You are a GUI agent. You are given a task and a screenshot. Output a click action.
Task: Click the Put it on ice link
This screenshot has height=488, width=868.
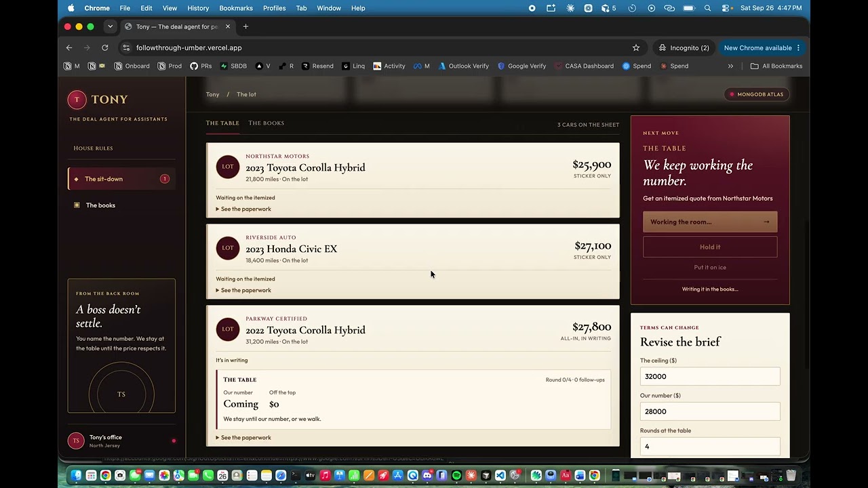point(710,268)
